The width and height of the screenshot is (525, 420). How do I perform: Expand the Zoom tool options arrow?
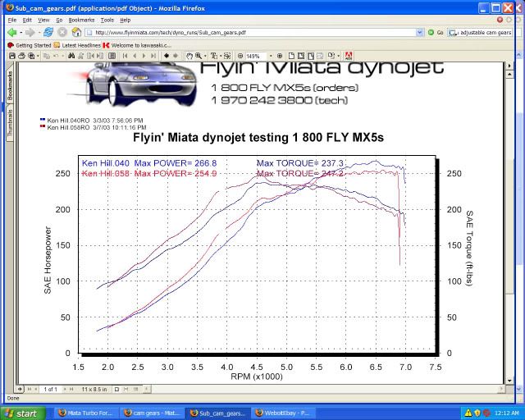coord(205,56)
